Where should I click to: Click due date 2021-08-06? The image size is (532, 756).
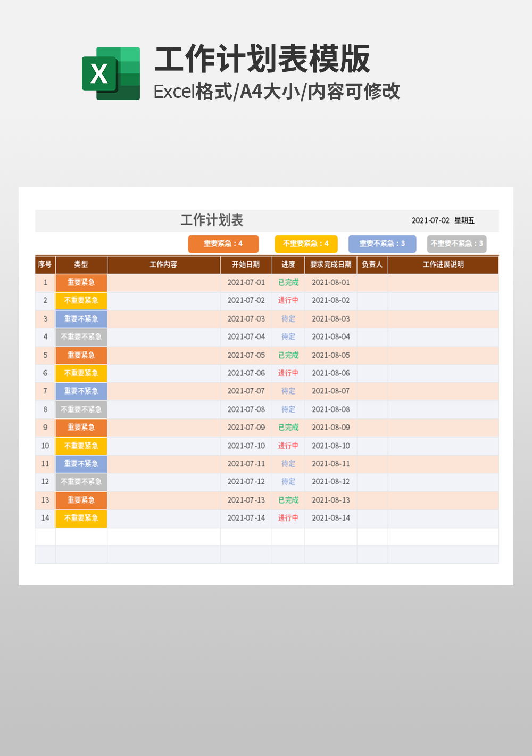(x=331, y=373)
